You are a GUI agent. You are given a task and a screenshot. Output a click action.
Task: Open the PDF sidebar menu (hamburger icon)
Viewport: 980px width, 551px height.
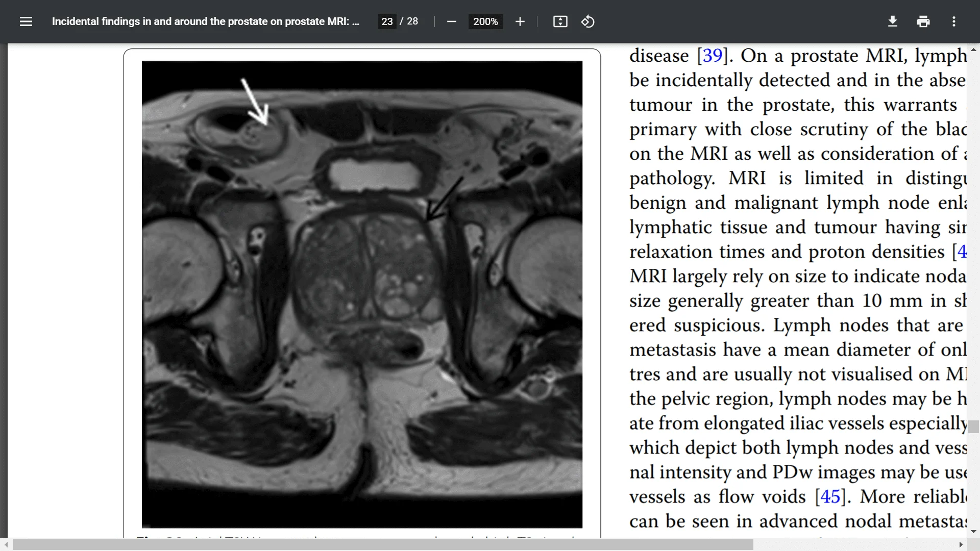[x=26, y=21]
